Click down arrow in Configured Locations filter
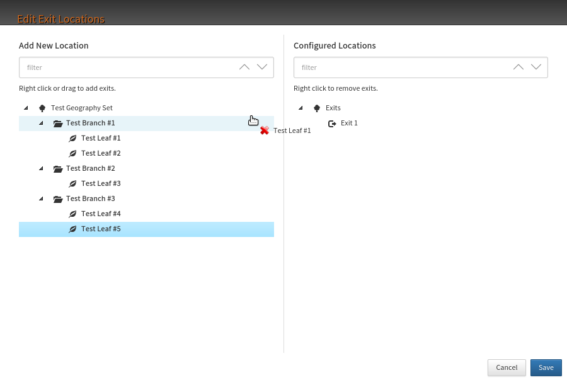This screenshot has height=392, width=567. pos(536,67)
